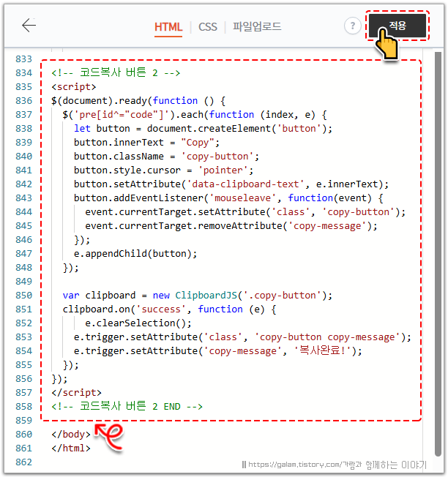This screenshot has width=448, height=477.
Task: Click the '$(document).ready(function () {' line
Action: coord(138,101)
